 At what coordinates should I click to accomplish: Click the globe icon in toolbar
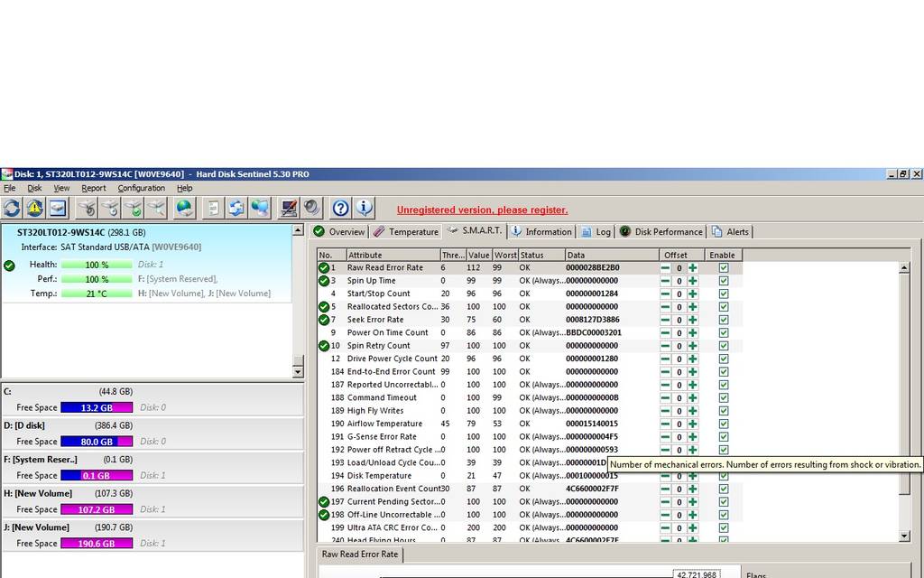coord(184,209)
